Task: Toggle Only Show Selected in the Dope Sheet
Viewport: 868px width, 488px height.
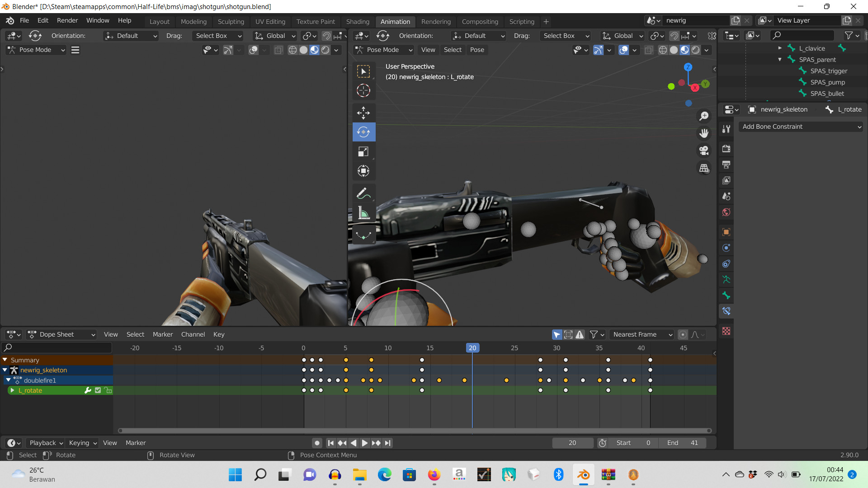Action: 557,334
